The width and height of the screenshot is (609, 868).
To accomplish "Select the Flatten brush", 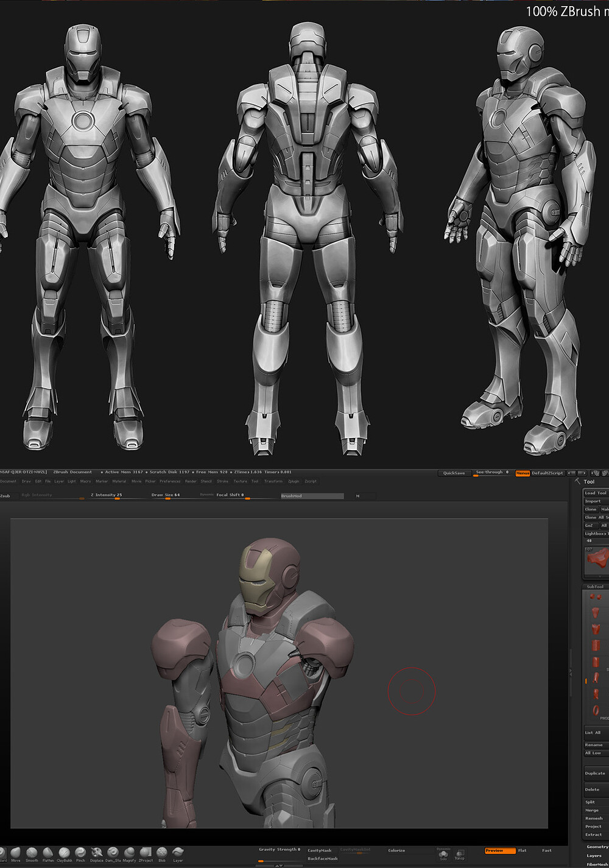I will 48,853.
